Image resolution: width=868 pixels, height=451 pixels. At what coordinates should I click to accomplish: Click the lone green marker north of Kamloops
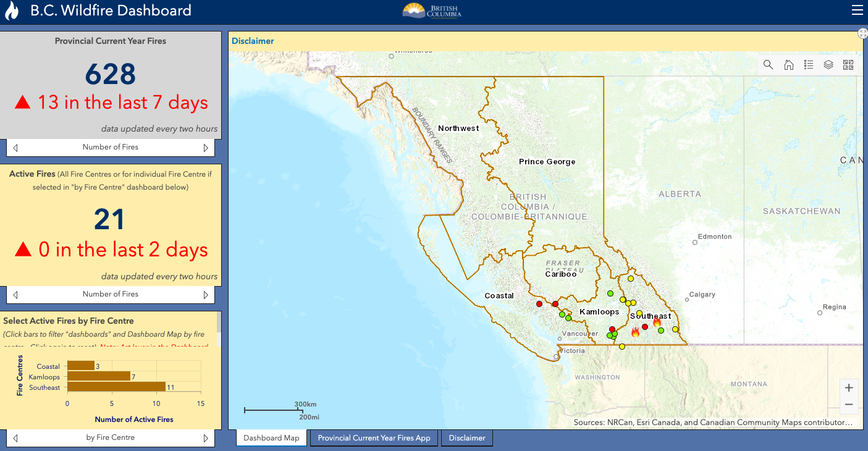[610, 293]
